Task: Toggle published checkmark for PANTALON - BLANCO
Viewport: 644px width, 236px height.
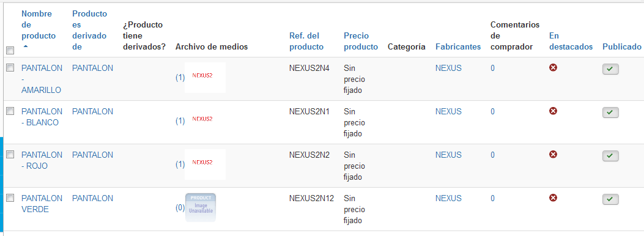Action: [610, 112]
